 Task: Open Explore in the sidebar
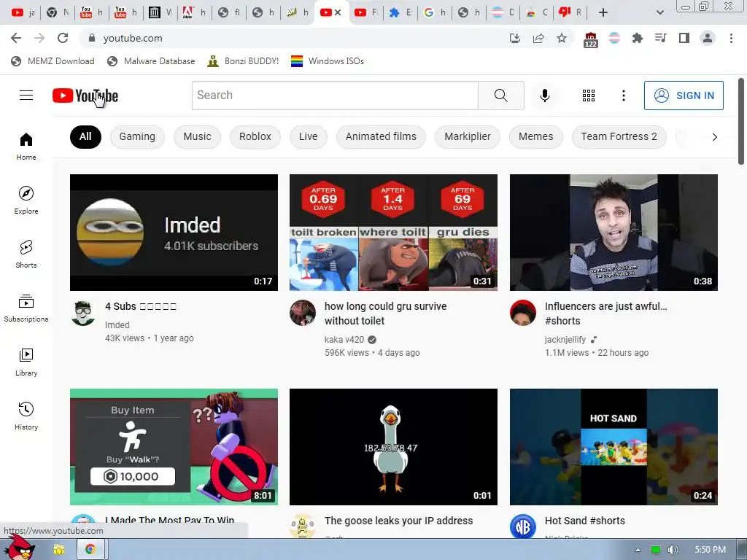point(26,200)
